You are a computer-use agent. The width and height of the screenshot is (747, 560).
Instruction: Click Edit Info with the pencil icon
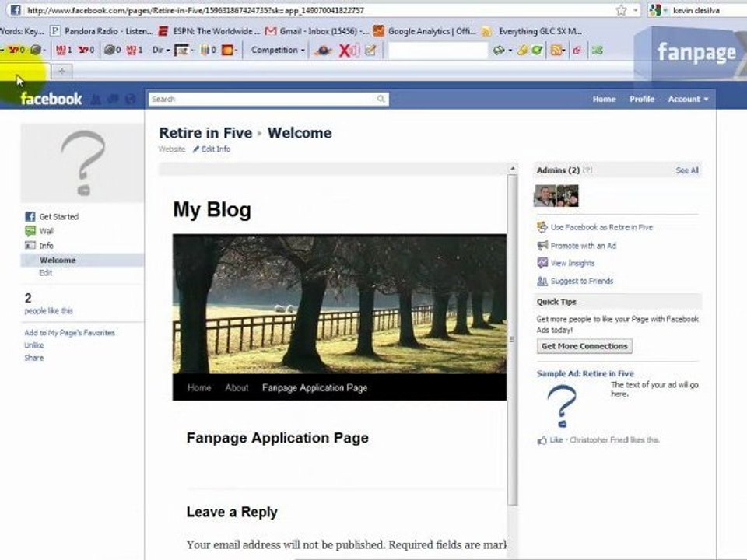212,149
